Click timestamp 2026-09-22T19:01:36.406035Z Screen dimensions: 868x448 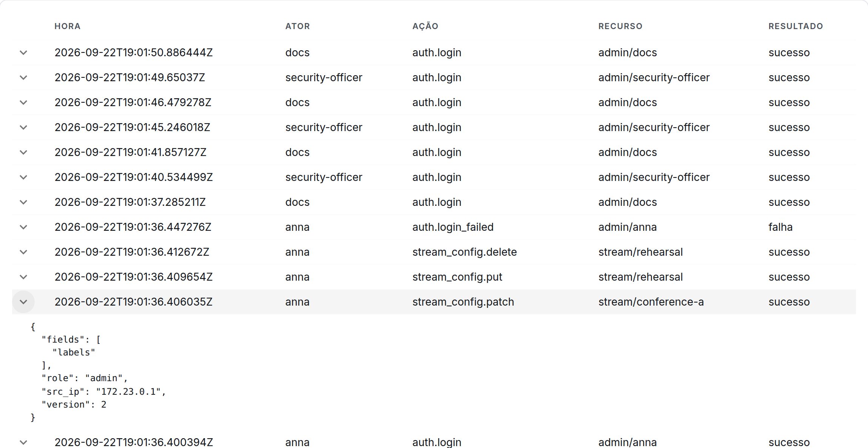(x=134, y=302)
